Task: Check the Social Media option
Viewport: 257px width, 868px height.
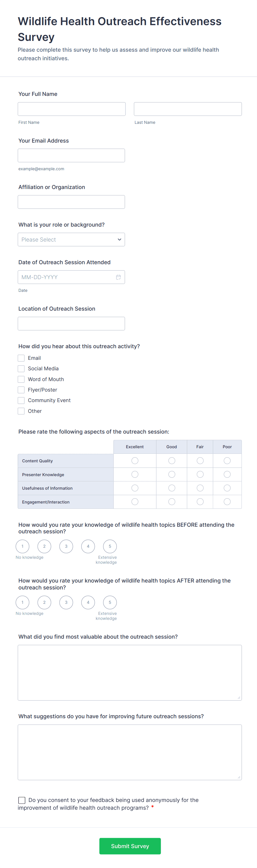Action: pyautogui.click(x=21, y=368)
